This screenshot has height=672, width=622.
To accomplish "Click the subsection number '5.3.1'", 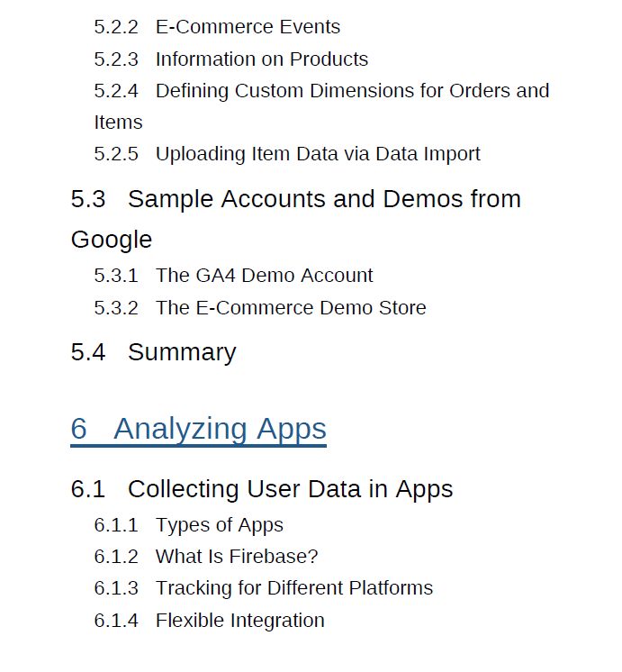I will click(x=116, y=276).
